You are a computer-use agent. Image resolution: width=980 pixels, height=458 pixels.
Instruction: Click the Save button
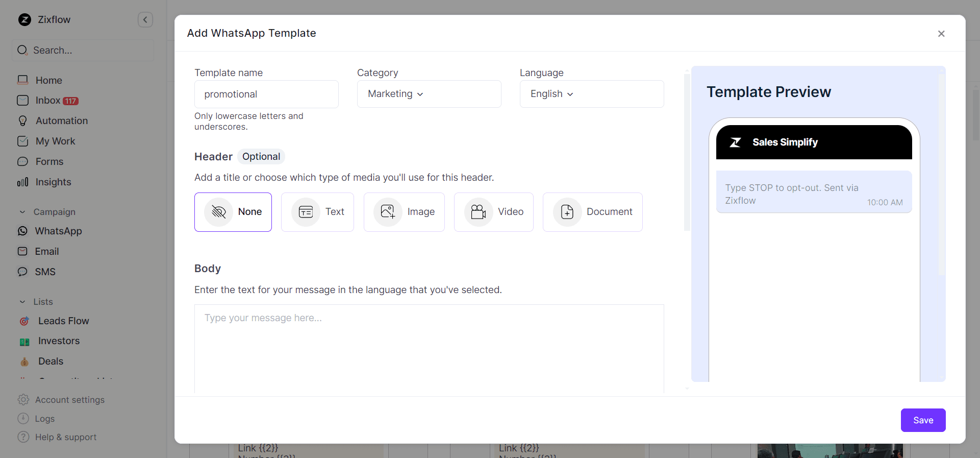click(923, 420)
